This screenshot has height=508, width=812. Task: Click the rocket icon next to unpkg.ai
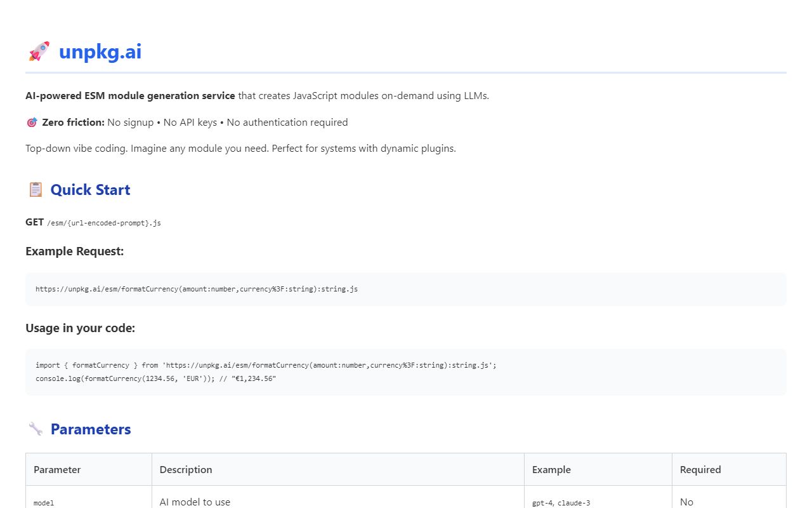pos(39,51)
